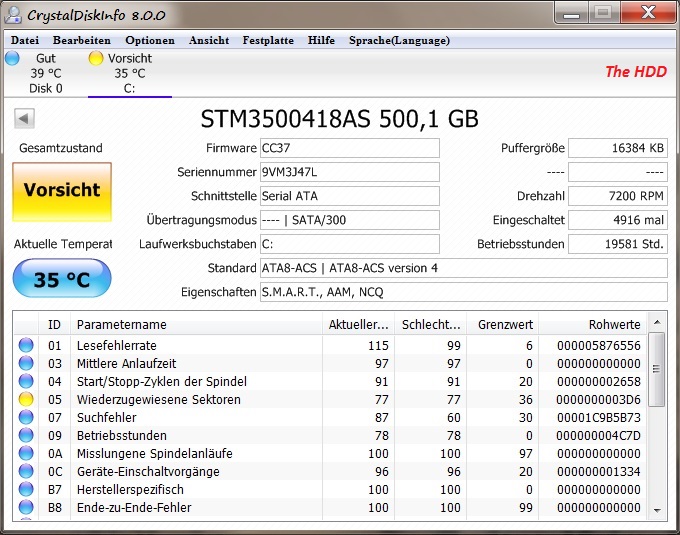The image size is (680, 535).
Task: Click the Grenzwert column header
Action: pos(503,324)
